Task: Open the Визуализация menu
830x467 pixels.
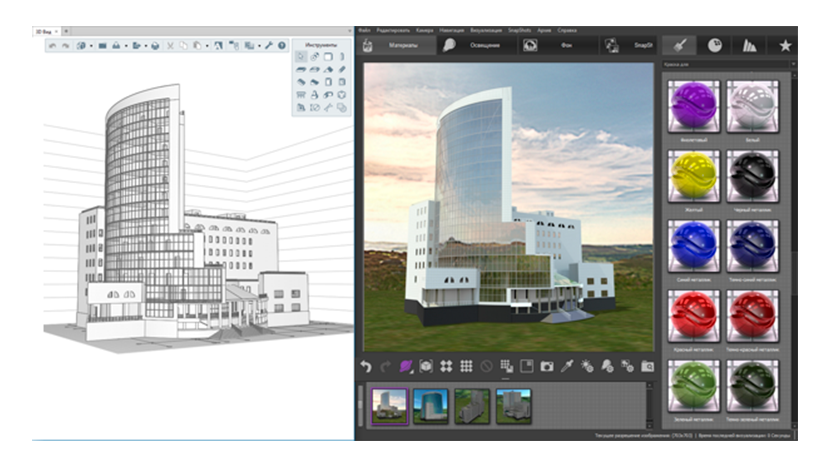Action: [x=486, y=31]
